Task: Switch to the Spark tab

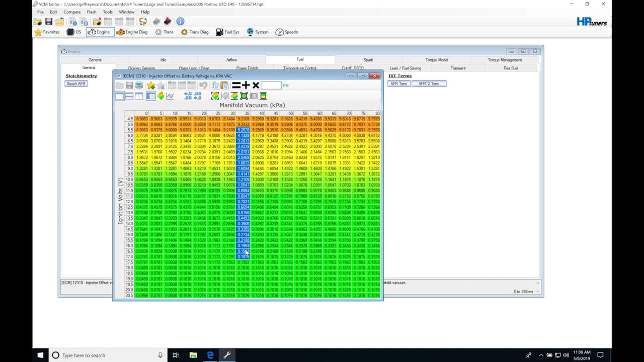Action: coord(368,60)
